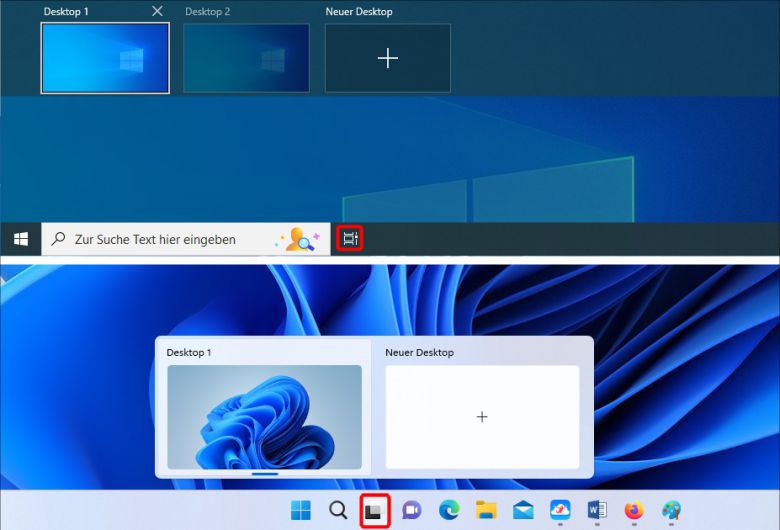Open the Windows 11 Start button

click(300, 511)
